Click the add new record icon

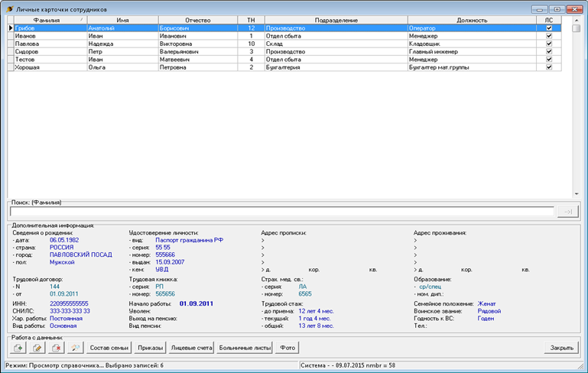(18, 348)
